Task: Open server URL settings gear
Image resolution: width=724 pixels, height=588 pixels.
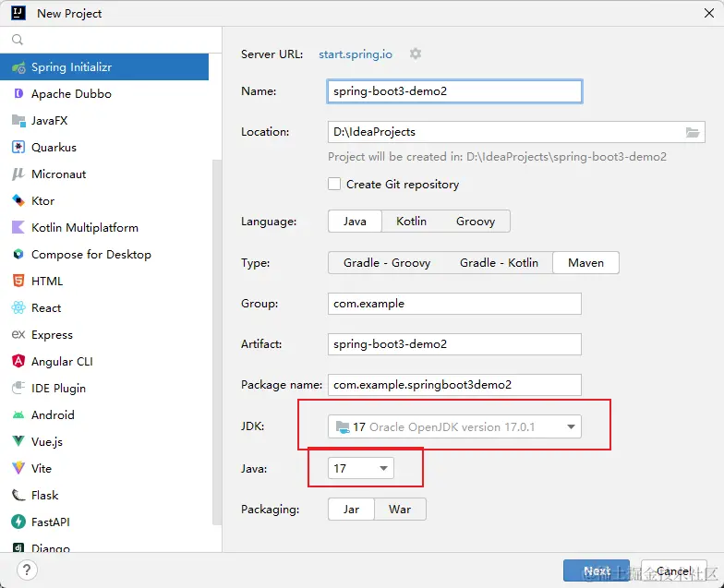Action: (x=416, y=54)
